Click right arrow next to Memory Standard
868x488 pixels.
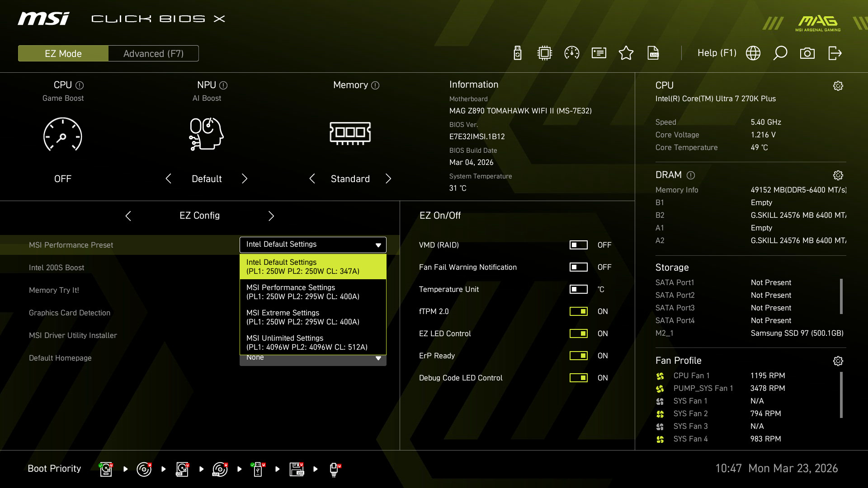click(x=388, y=179)
